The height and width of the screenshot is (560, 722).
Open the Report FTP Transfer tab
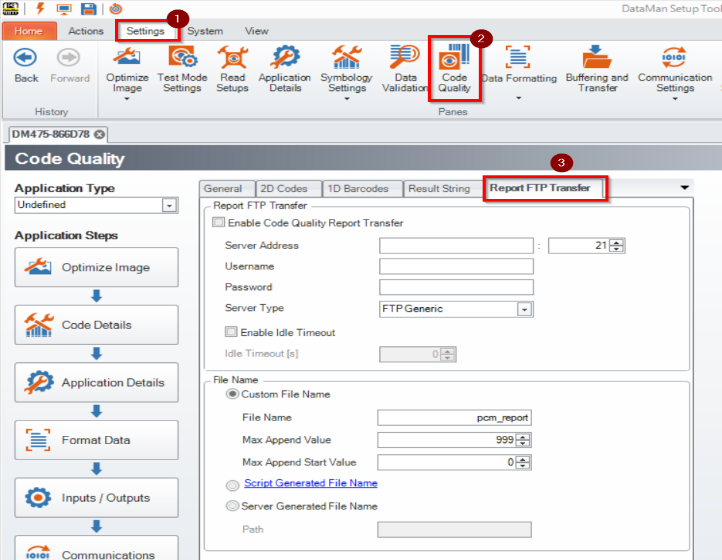[x=544, y=188]
